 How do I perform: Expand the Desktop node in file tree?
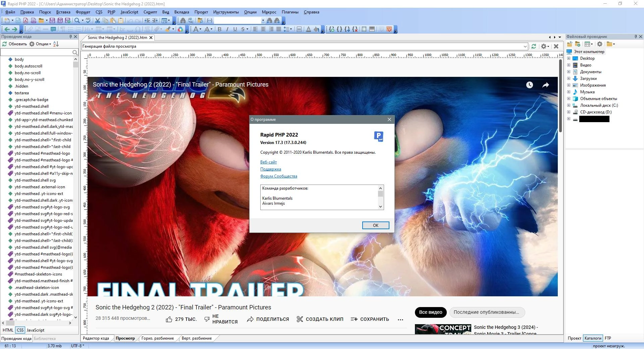point(569,58)
